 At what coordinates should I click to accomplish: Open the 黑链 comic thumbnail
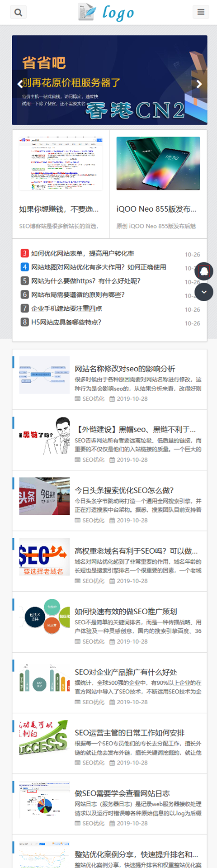click(x=44, y=436)
